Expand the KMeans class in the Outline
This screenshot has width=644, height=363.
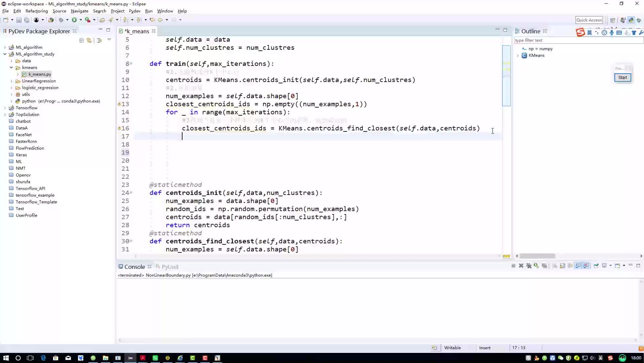518,55
